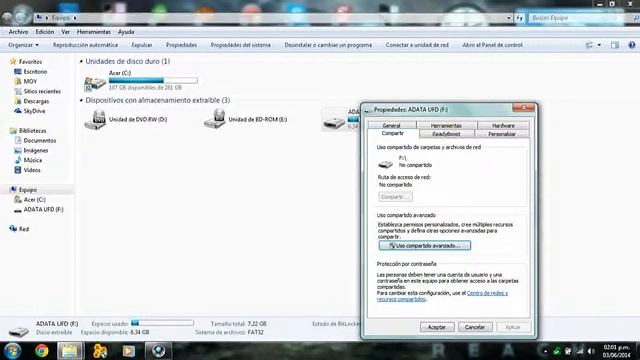Open the Ayuda menu

126,32
